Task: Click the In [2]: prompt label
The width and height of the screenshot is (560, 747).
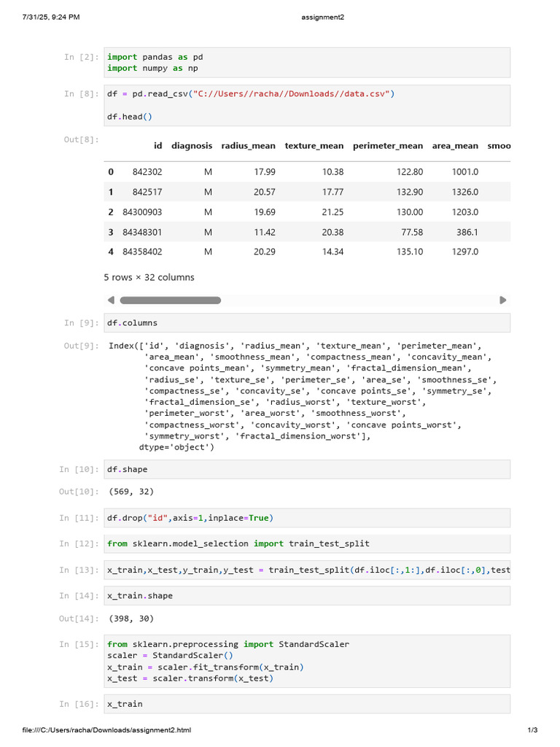Action: point(82,57)
